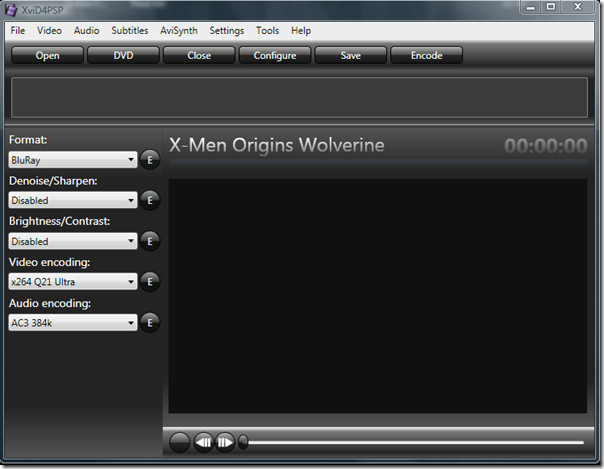Open the AviSynth menu
This screenshot has width=604, height=469.
(179, 30)
